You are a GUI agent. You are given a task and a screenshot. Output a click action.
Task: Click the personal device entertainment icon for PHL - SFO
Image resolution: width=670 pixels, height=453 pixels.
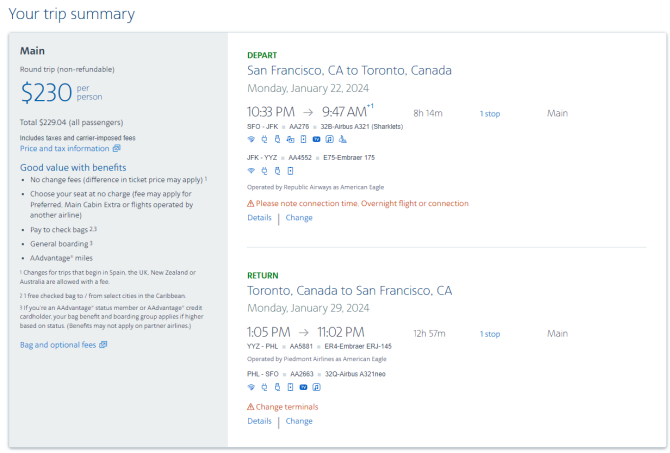tap(291, 387)
